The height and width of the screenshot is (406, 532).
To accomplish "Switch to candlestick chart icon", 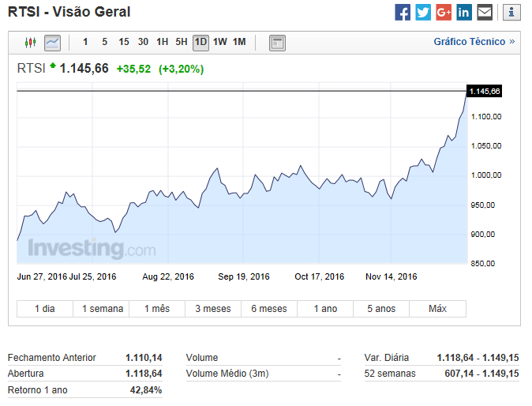I will pos(31,43).
